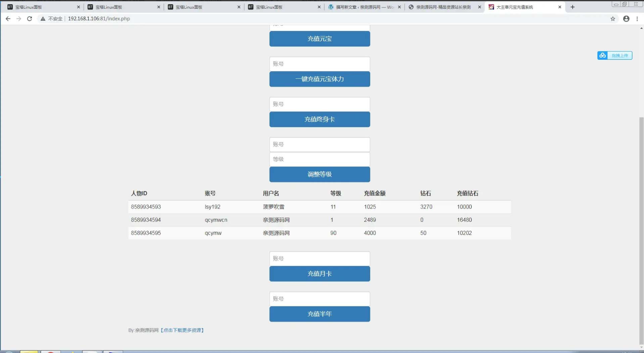Click the browser back arrow

[8, 19]
